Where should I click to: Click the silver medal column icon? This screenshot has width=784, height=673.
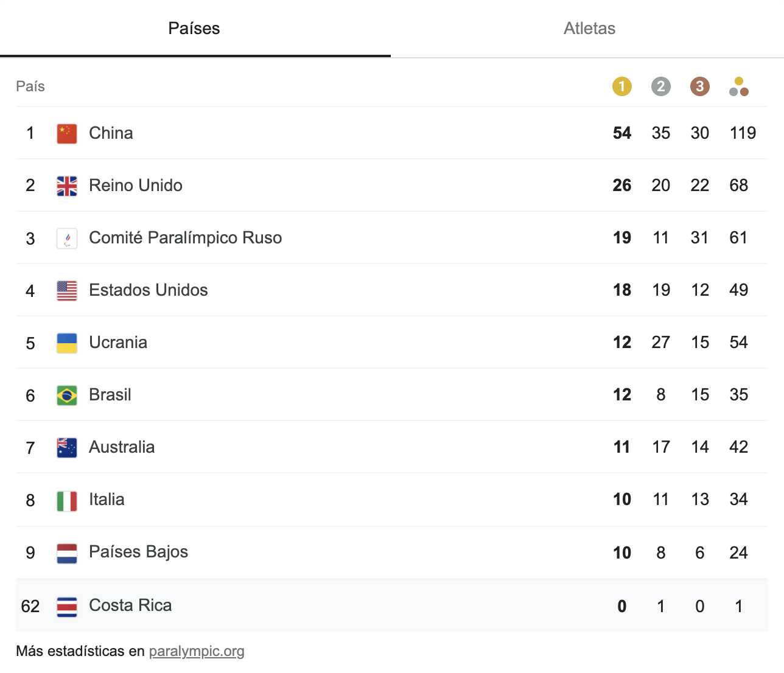[x=660, y=86]
